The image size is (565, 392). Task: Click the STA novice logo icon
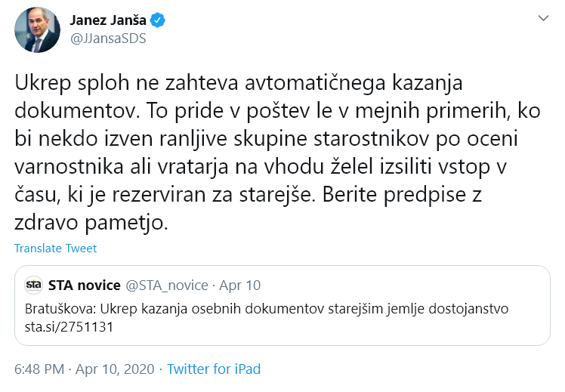pyautogui.click(x=33, y=286)
